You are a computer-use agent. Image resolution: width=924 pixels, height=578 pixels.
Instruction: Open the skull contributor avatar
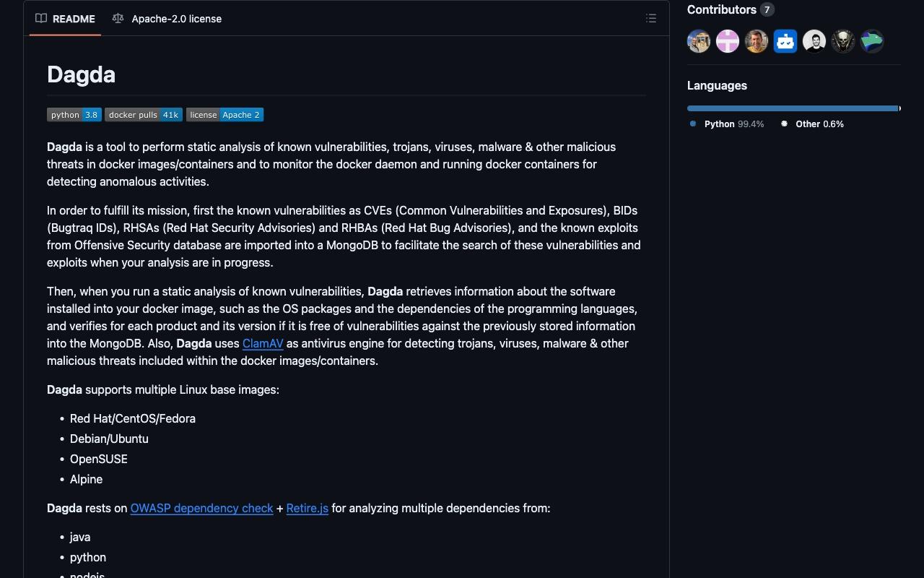[843, 41]
